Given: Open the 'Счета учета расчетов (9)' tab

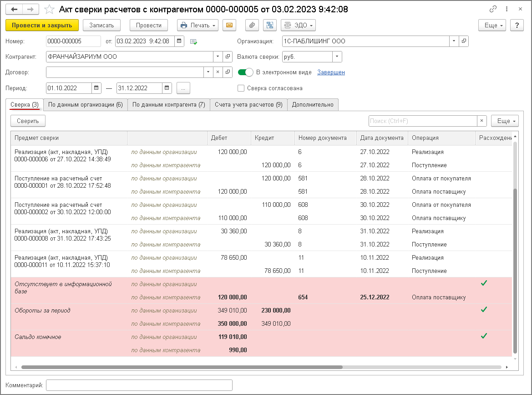Looking at the screenshot, I should (x=248, y=105).
